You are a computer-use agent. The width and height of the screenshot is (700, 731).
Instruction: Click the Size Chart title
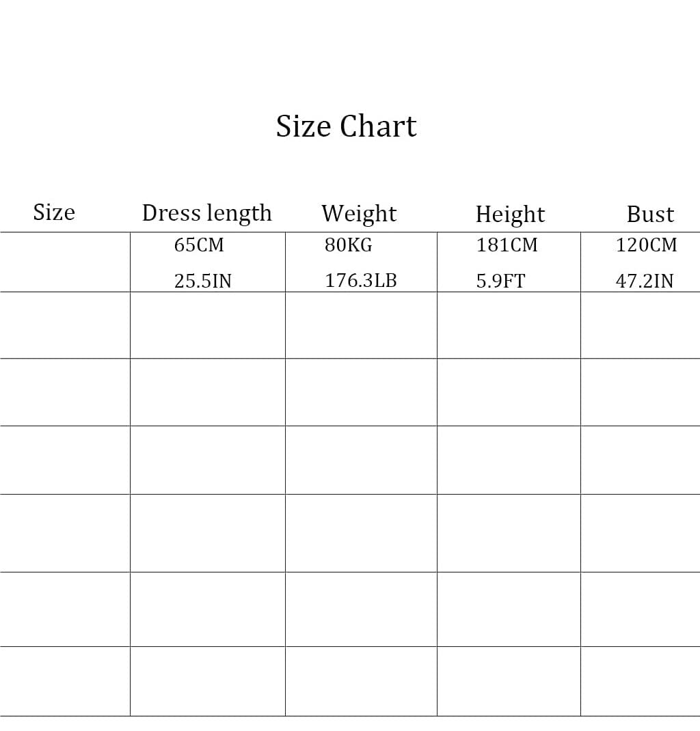tap(346, 126)
